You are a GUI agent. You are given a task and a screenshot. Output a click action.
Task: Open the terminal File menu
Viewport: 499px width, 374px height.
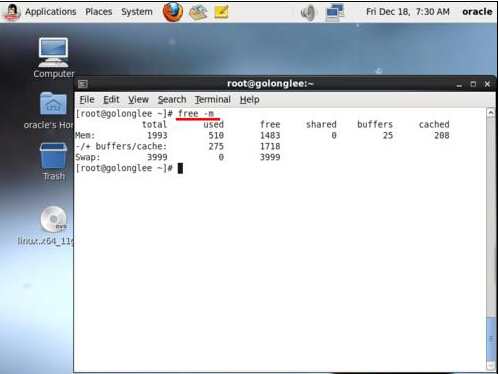(x=87, y=99)
